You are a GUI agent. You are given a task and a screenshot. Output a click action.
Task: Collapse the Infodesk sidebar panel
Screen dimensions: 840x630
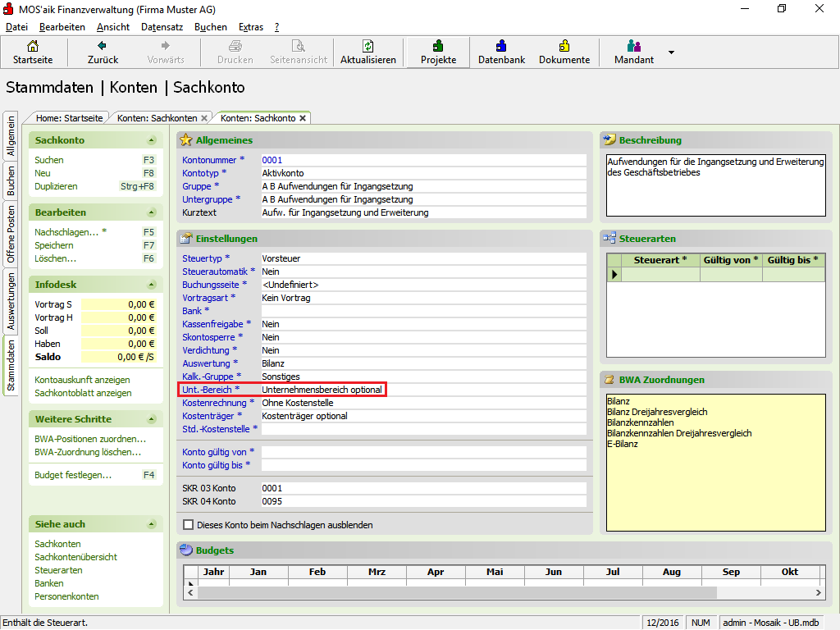[x=152, y=285]
